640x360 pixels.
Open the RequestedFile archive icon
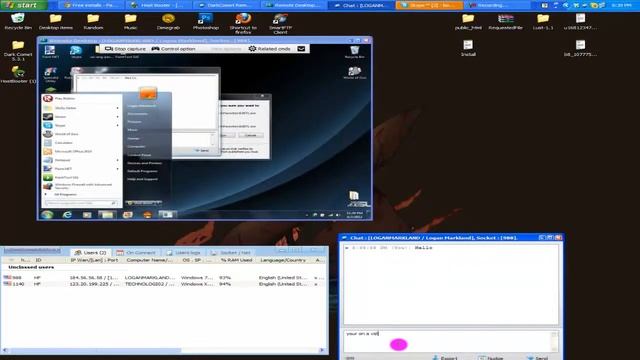click(505, 21)
